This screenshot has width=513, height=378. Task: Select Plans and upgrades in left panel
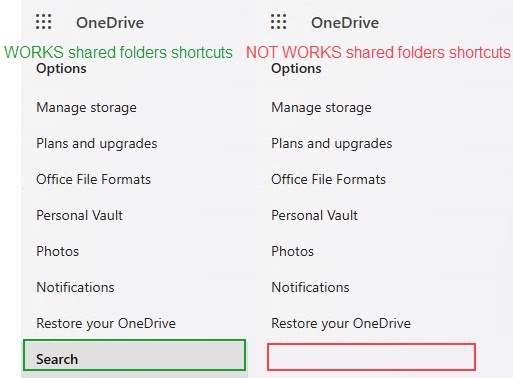point(97,144)
